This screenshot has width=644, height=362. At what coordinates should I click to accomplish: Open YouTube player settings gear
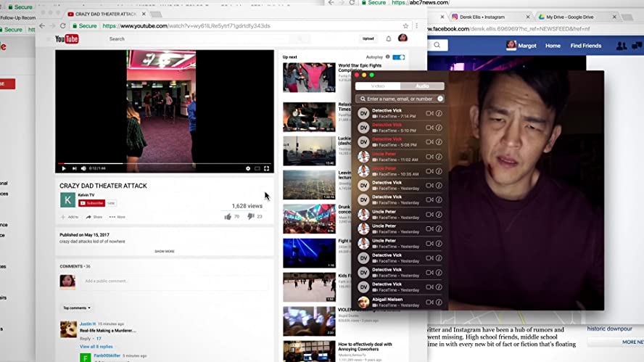click(248, 168)
